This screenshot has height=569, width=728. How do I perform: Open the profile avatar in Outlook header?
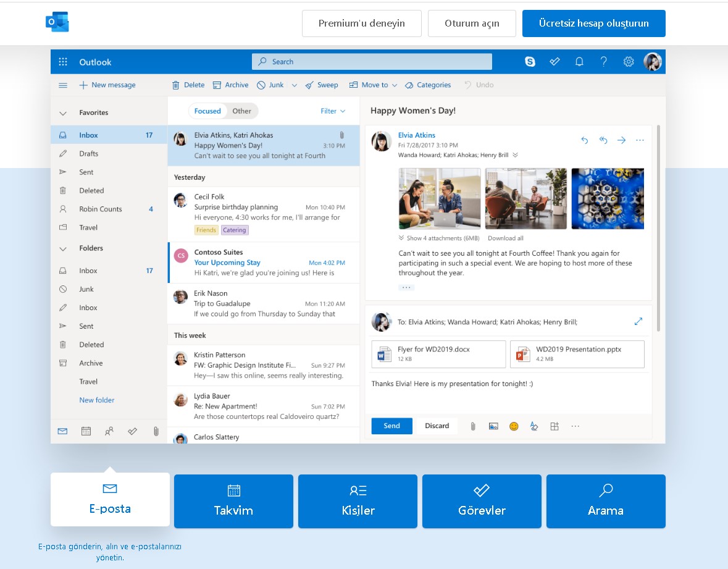pos(652,61)
